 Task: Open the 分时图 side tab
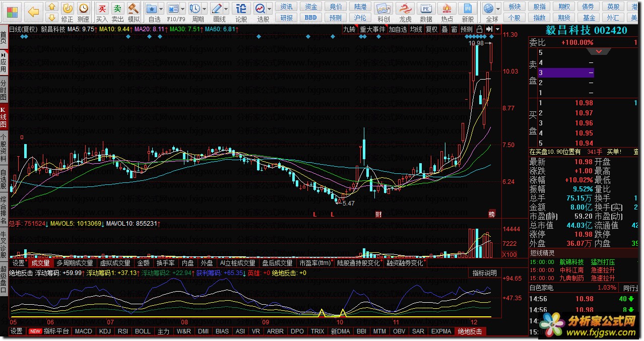pyautogui.click(x=4, y=90)
